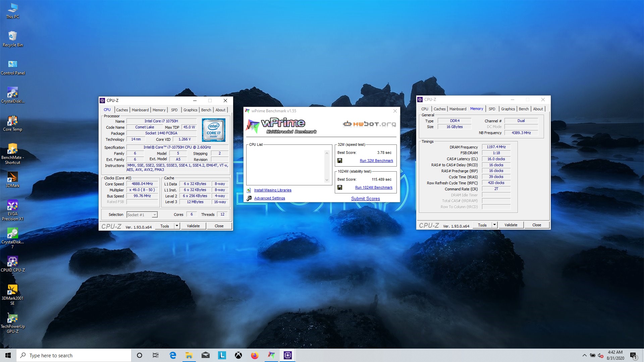Viewport: 644px width, 362px height.
Task: Open Memory tab in left CPU-Z
Action: pos(159,110)
